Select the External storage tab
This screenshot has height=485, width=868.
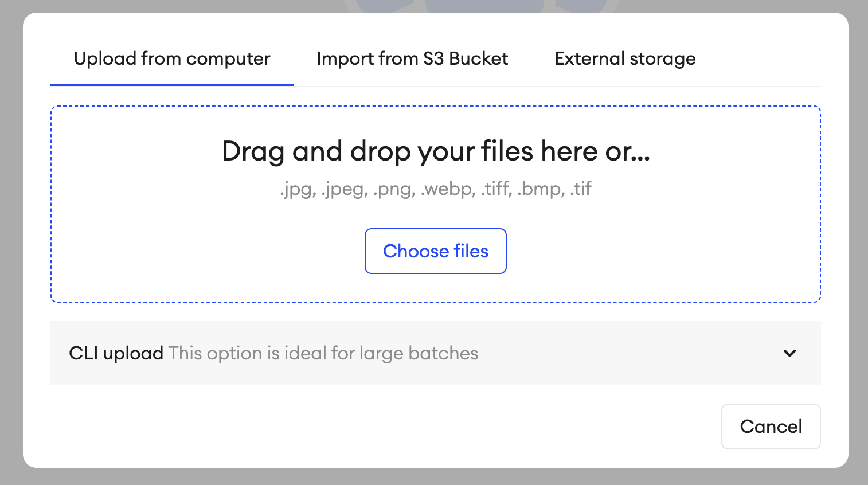point(625,58)
